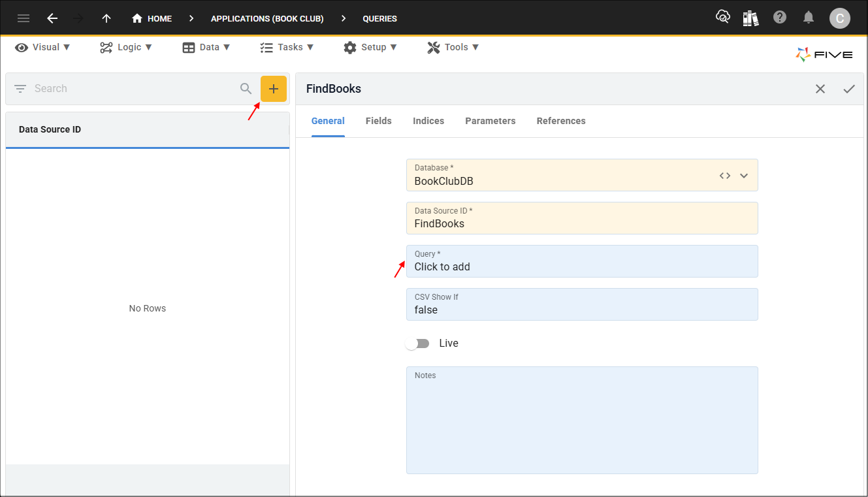Click the code editor icon in the Database field
The height and width of the screenshot is (497, 868).
pos(724,175)
